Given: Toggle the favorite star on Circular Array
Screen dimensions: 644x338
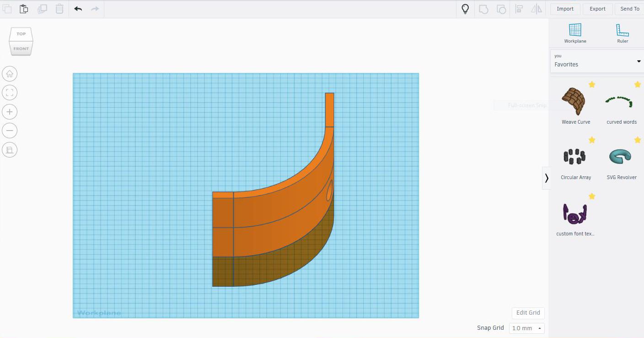Looking at the screenshot, I should tap(592, 140).
